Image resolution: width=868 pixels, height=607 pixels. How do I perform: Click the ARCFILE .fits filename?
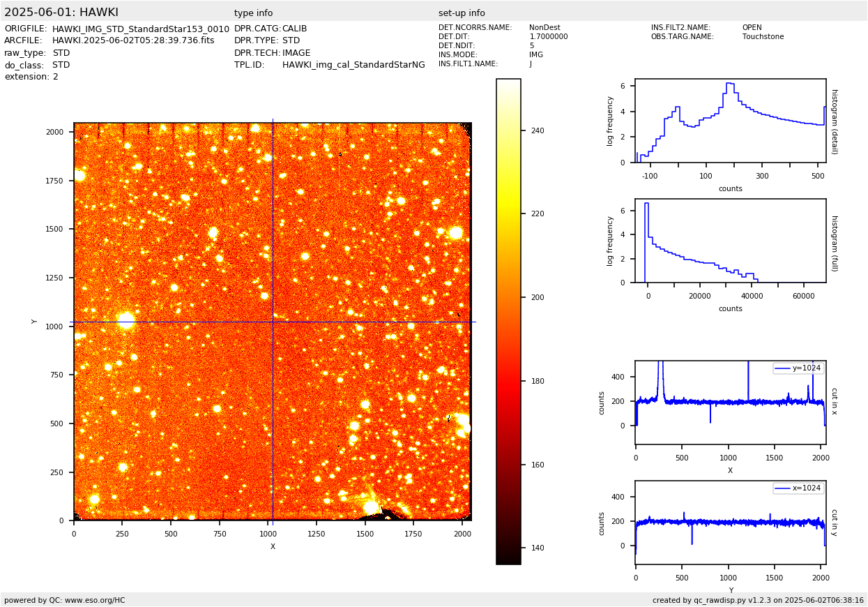point(133,41)
